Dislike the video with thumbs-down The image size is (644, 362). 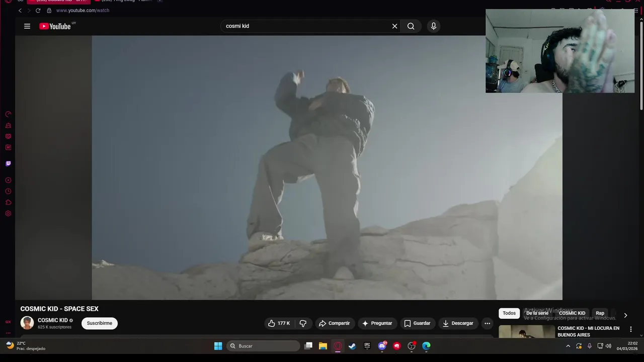[x=303, y=323]
